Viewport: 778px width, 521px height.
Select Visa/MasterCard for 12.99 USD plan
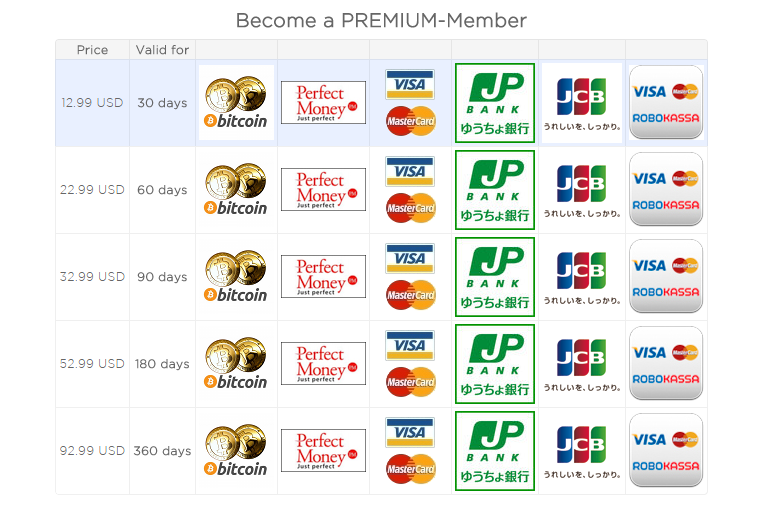410,103
